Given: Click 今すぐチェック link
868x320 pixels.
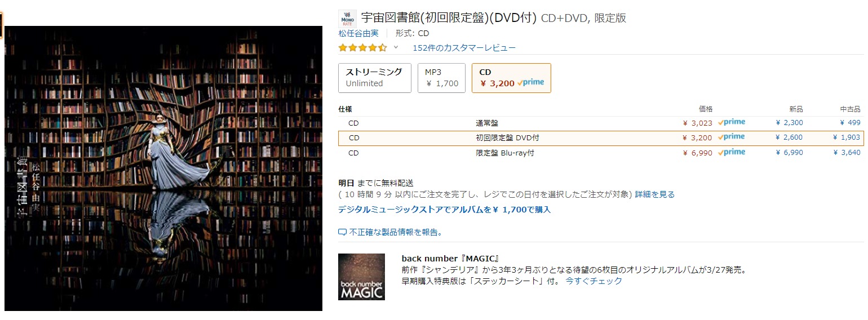Looking at the screenshot, I should point(594,281).
